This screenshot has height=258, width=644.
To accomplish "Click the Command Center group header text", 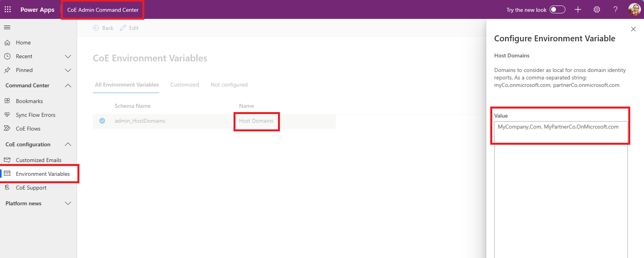I will click(x=28, y=85).
